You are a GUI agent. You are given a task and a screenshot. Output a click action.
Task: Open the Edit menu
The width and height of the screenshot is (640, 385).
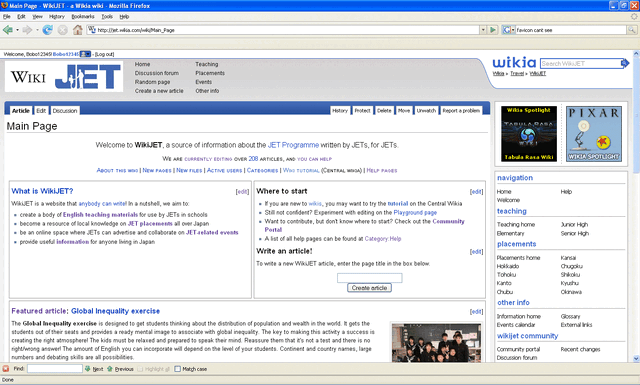[x=21, y=17]
